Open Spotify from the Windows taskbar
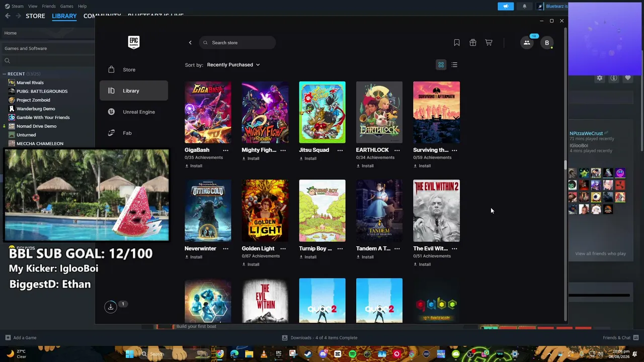644x362 pixels. click(352, 354)
